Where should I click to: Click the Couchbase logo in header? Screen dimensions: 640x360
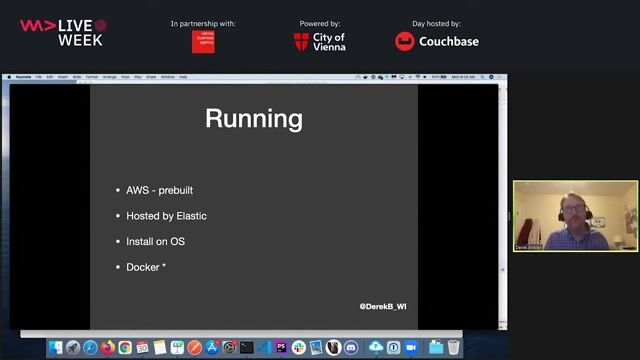[x=437, y=42]
